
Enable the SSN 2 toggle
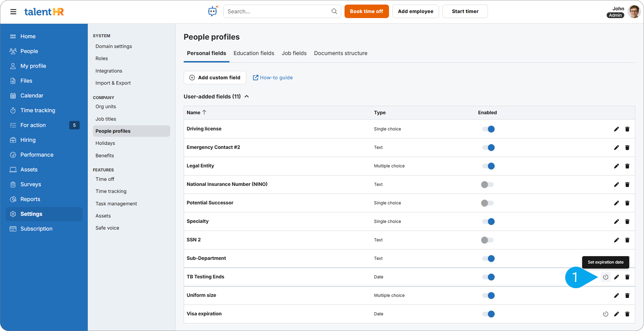[x=487, y=240]
